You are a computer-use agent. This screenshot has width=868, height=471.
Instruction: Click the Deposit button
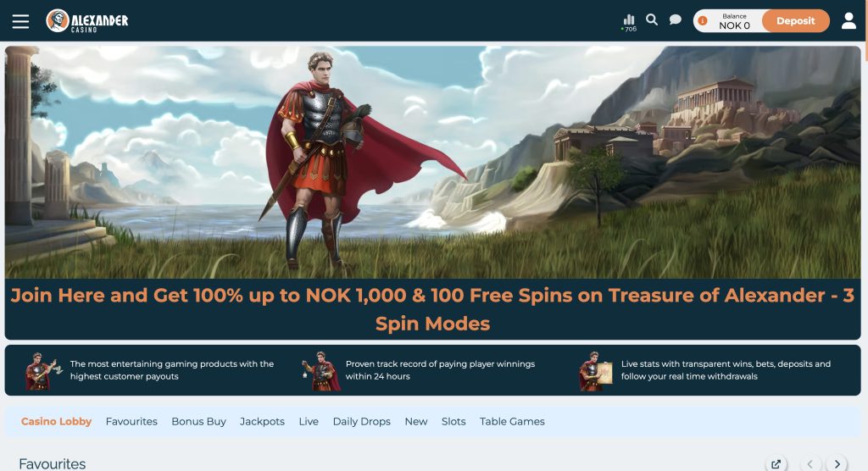point(795,21)
